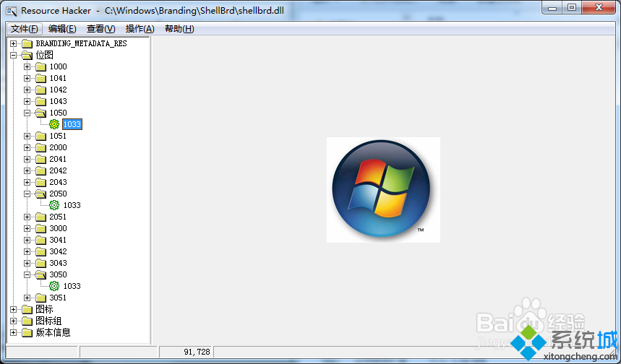621x364 pixels.
Task: Click the folder icon for 2042
Action: [40, 170]
